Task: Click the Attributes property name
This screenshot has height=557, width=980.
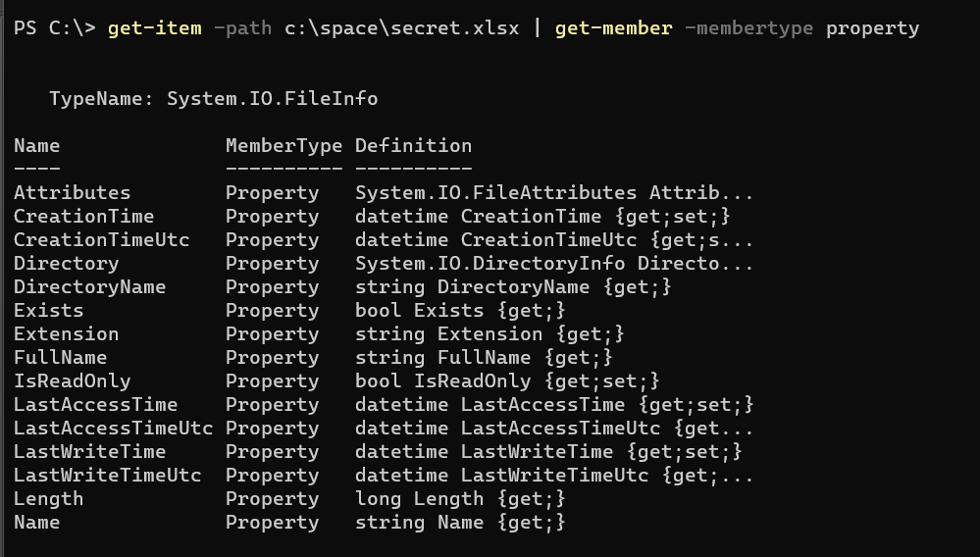Action: [72, 193]
